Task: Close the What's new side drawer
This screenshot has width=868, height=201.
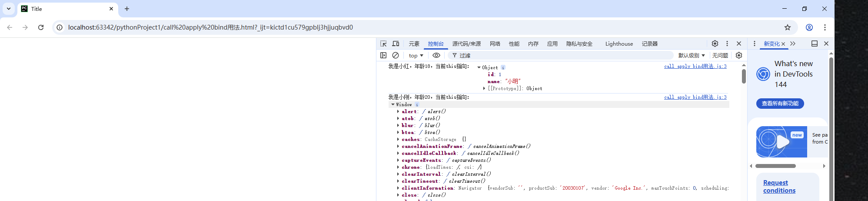Action: [826, 44]
